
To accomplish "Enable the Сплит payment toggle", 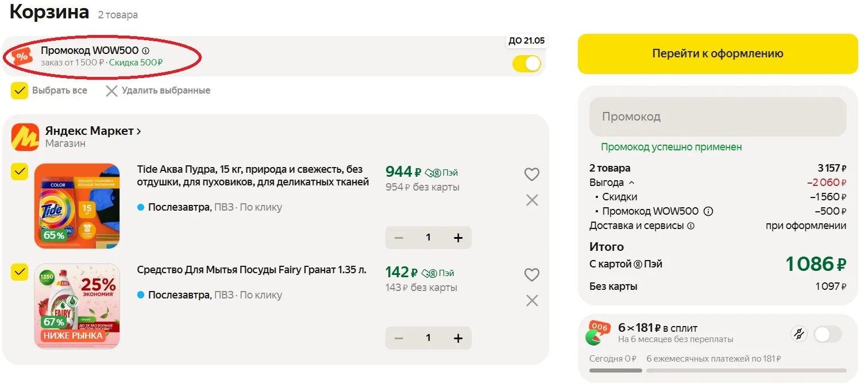I will point(827,334).
